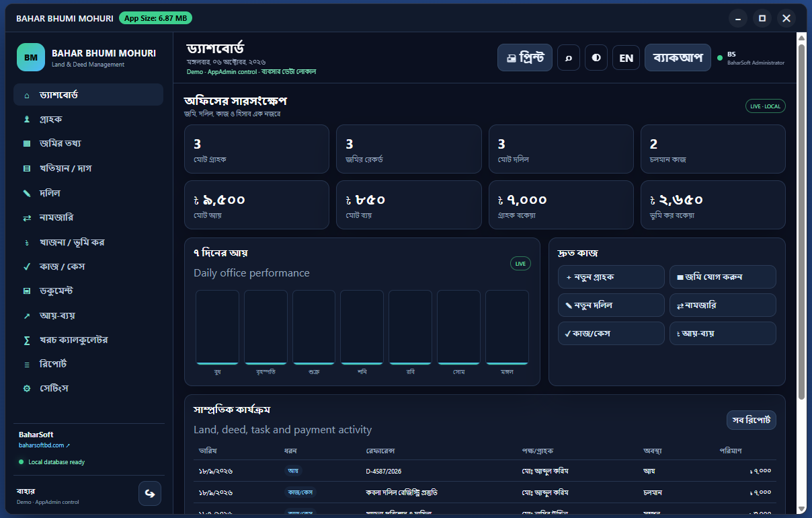The image size is (812, 518).
Task: Click ধরন column header
Action: pyautogui.click(x=291, y=450)
